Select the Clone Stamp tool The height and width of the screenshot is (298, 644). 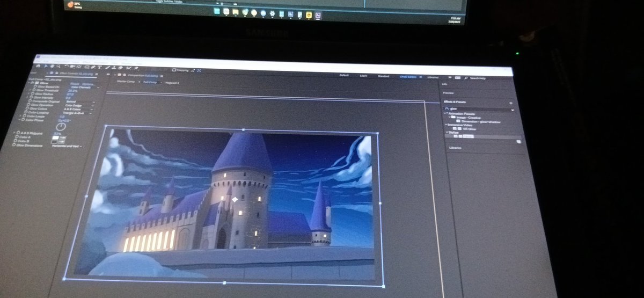(114, 68)
